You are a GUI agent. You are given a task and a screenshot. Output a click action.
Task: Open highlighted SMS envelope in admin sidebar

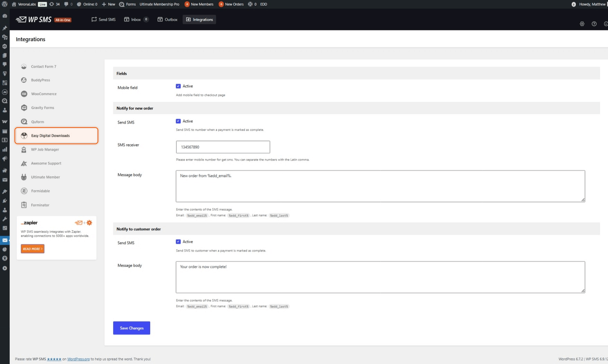click(x=5, y=240)
